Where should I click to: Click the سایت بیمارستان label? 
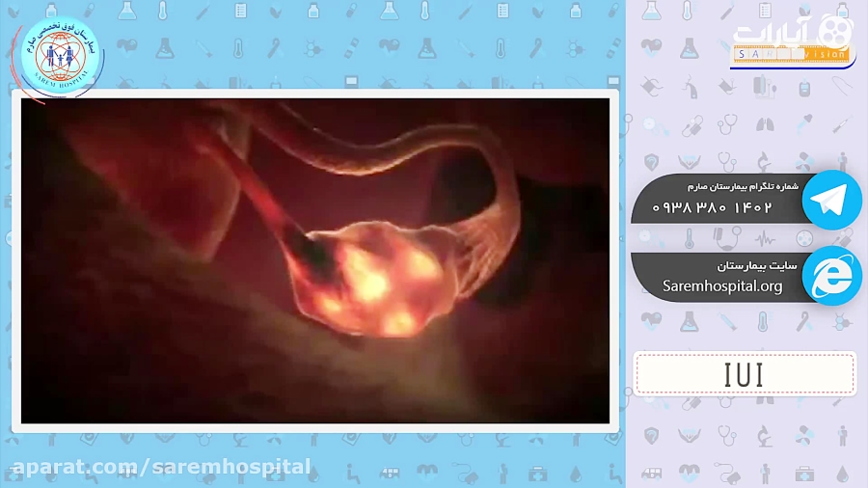pyautogui.click(x=757, y=267)
